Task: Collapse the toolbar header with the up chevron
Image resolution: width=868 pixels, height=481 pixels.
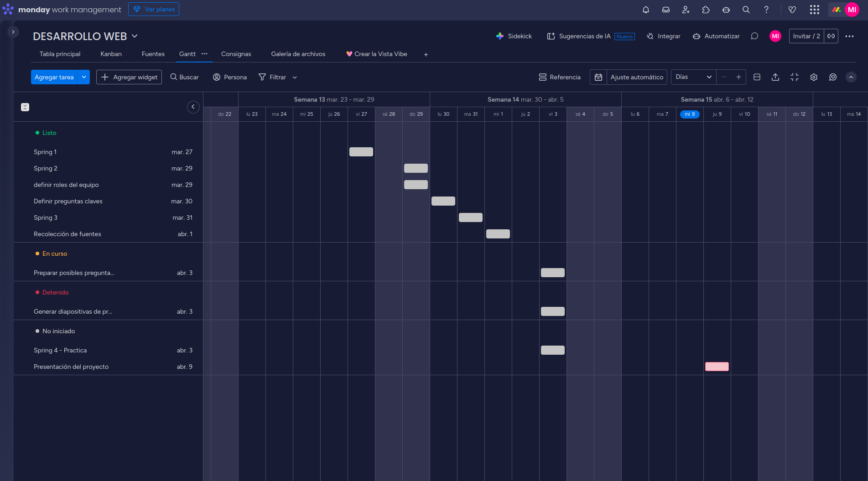Action: 851,77
